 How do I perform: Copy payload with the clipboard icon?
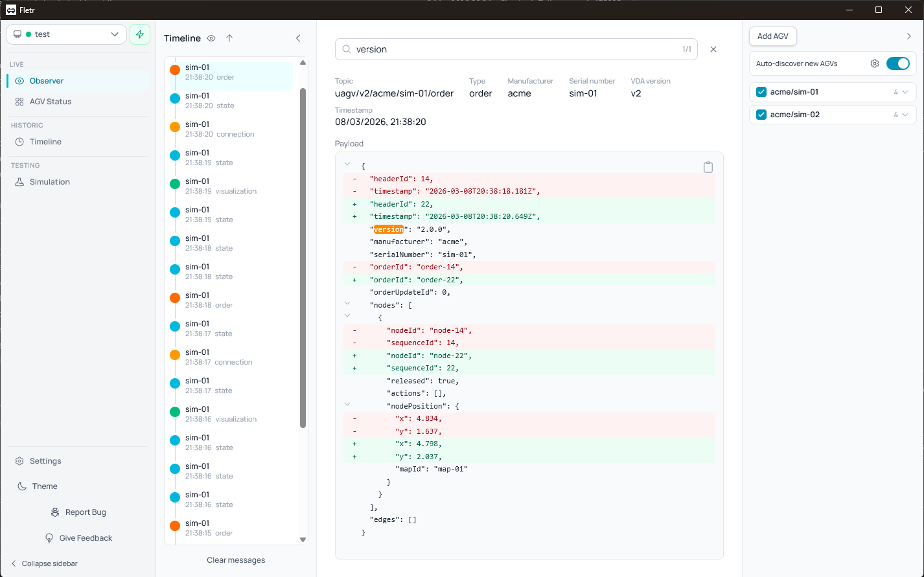click(x=708, y=167)
